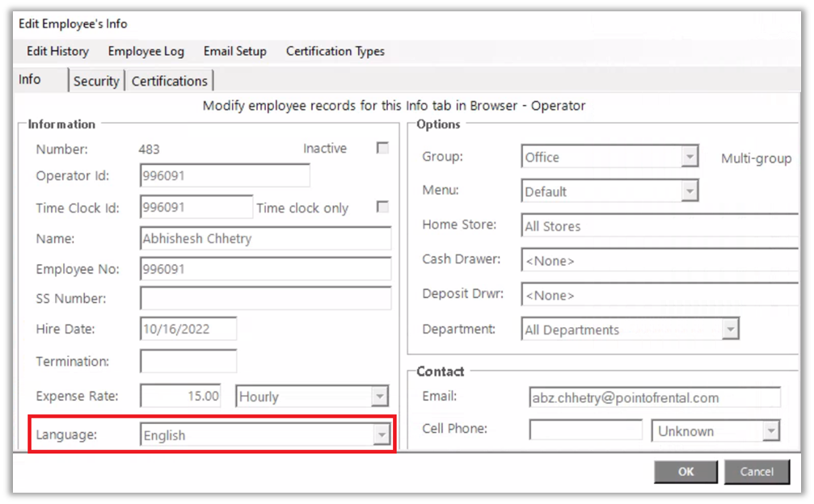Screen dimensions: 814x504
Task: Toggle the Inactive checkbox
Action: [382, 148]
